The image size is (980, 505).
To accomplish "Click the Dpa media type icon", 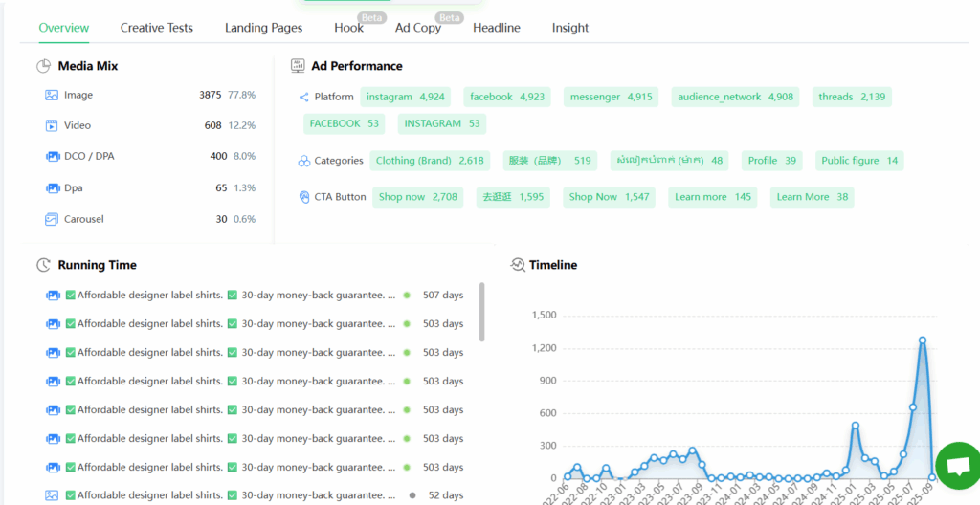I will click(x=52, y=187).
